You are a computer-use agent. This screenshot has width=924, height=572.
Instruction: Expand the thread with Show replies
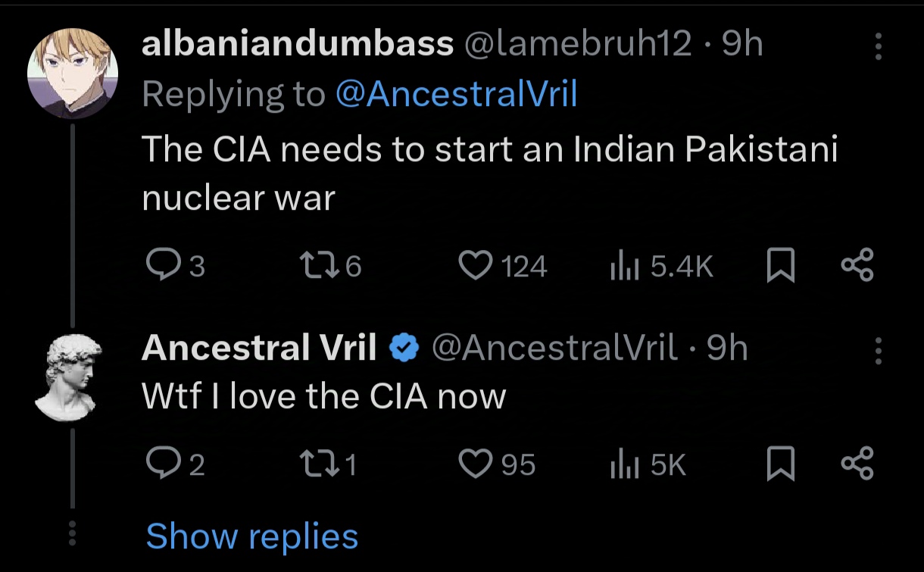251,536
